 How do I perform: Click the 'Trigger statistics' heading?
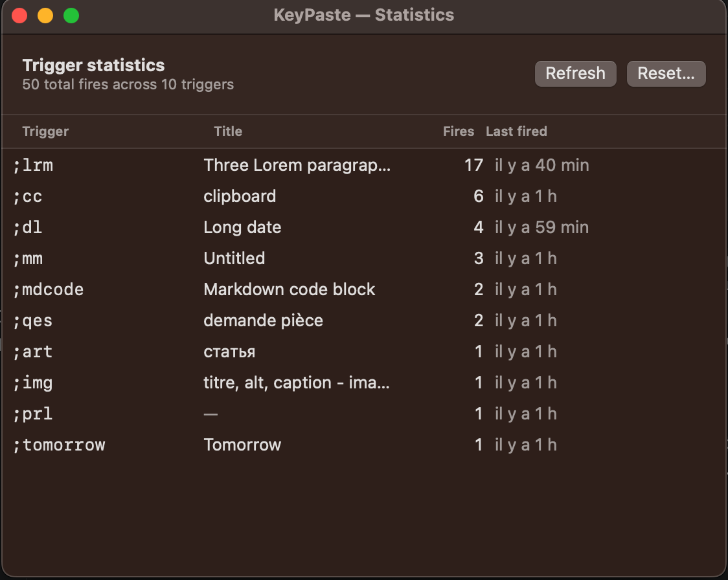(93, 65)
